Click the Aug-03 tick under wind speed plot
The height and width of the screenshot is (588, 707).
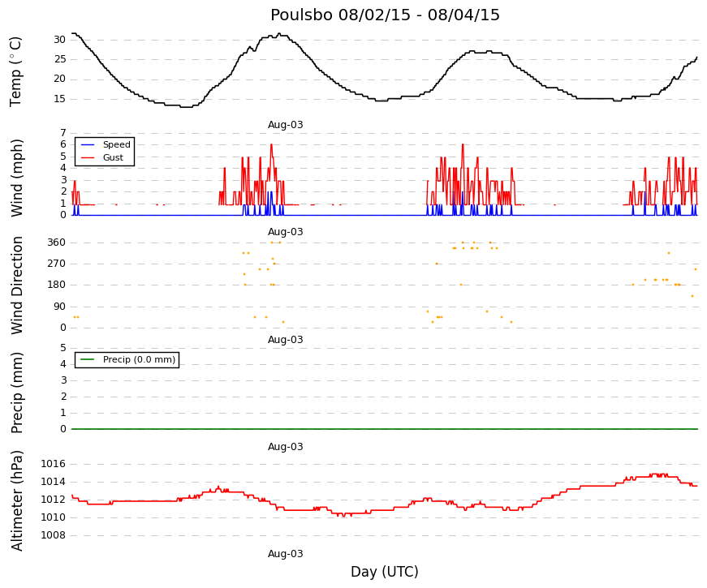(286, 232)
